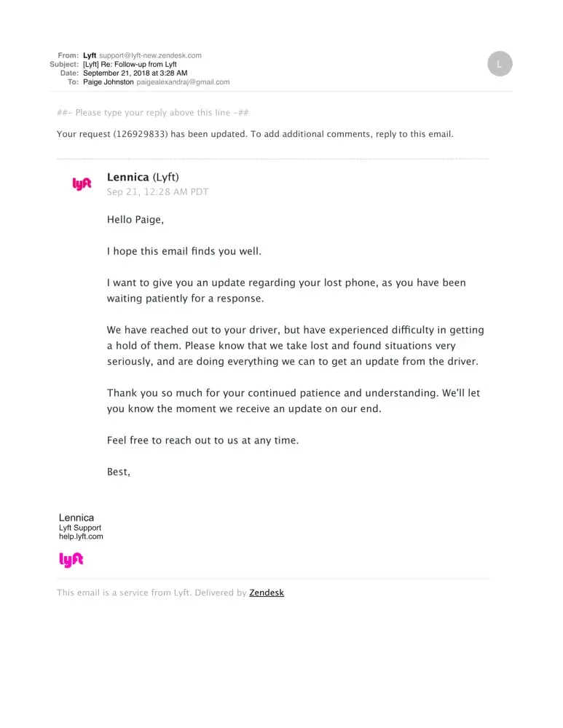Click the Lennica signature name at bottom left
This screenshot has width=563, height=728.
pos(76,518)
